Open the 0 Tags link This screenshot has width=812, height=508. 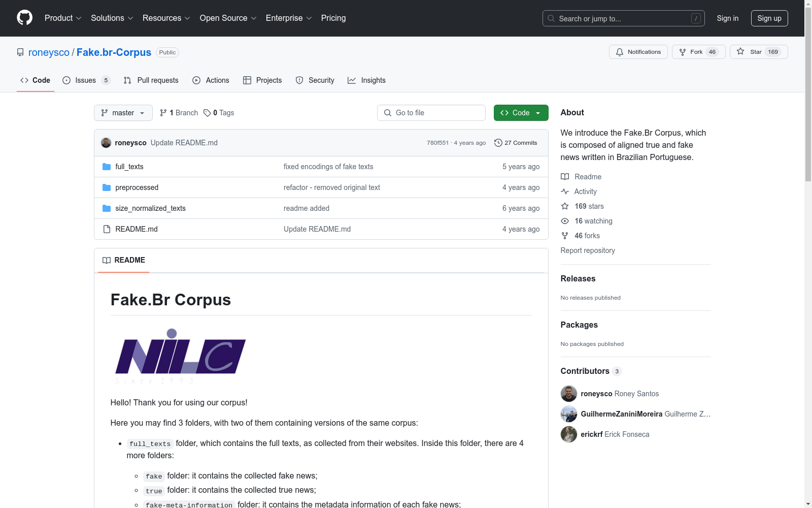coord(219,113)
